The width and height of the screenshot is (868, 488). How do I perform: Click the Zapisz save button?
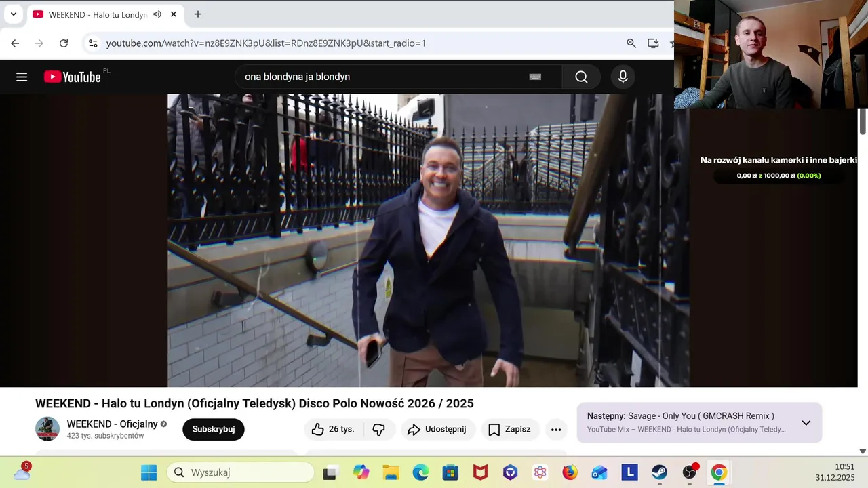pyautogui.click(x=510, y=429)
